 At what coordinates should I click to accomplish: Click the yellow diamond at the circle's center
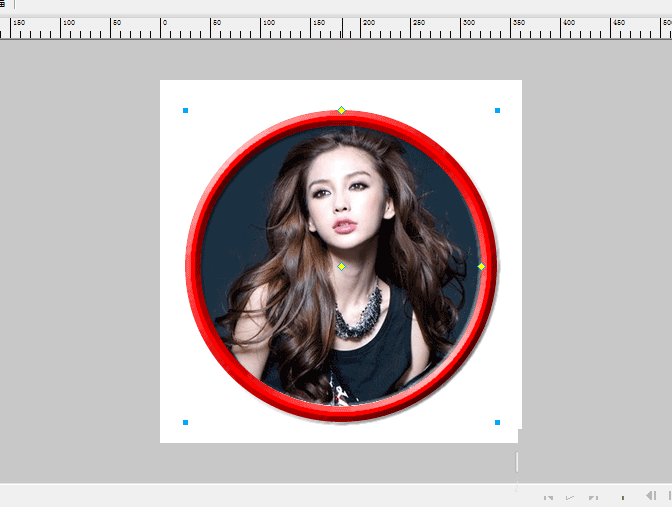(x=341, y=266)
